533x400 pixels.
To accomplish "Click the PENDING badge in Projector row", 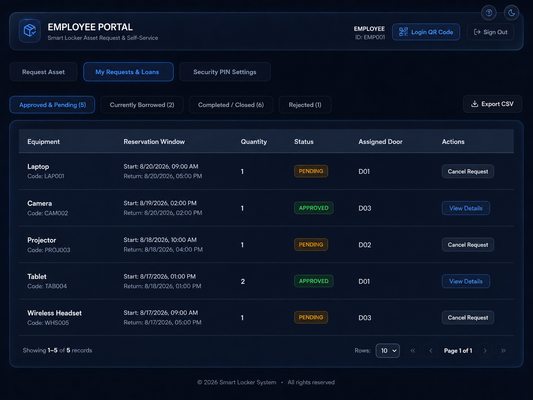I will pyautogui.click(x=311, y=245).
